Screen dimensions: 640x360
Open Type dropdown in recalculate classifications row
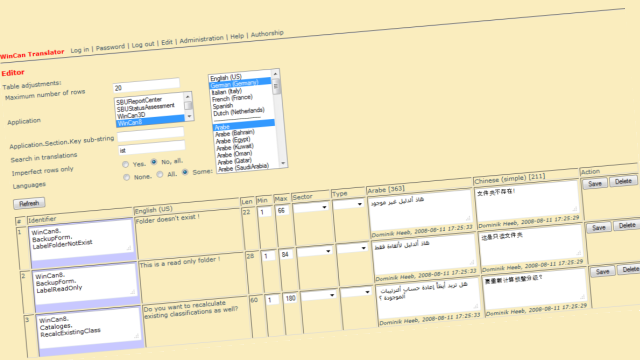pos(356,292)
